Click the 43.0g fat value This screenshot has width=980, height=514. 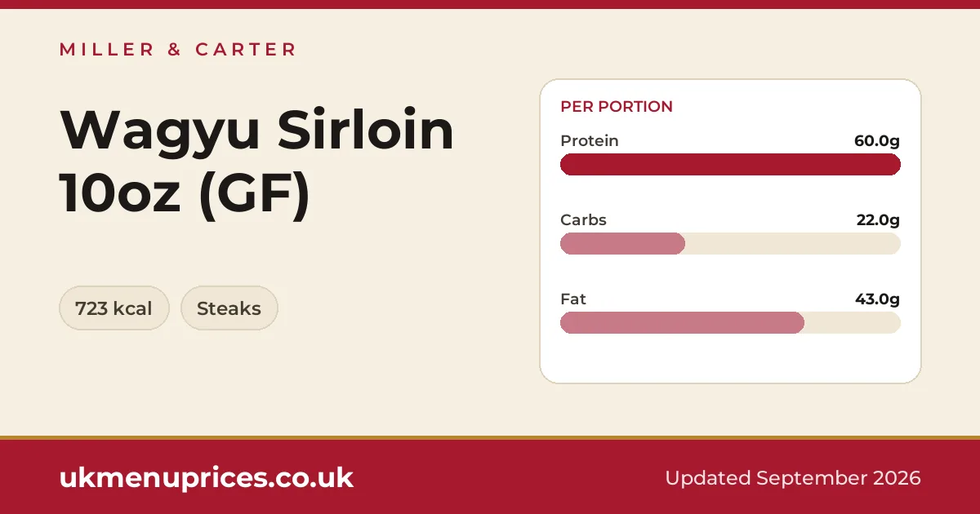click(x=878, y=299)
